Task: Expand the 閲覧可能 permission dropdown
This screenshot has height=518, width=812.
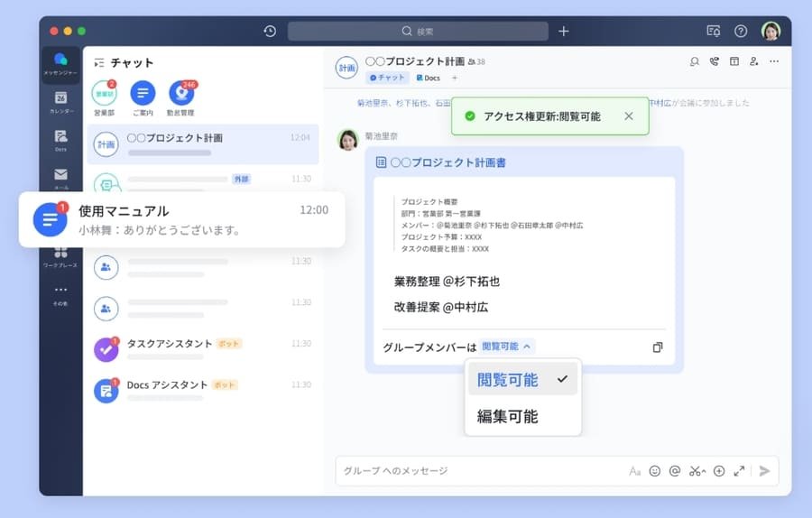Action: [506, 347]
